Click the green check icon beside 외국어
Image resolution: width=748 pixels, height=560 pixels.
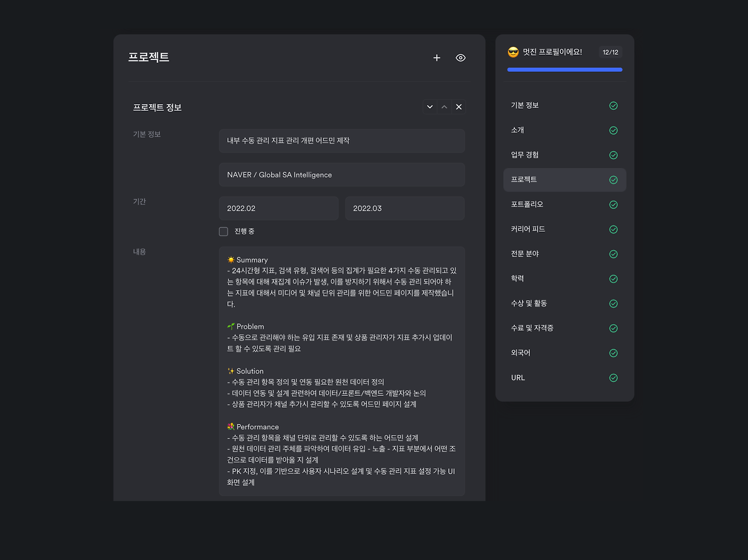pyautogui.click(x=614, y=353)
